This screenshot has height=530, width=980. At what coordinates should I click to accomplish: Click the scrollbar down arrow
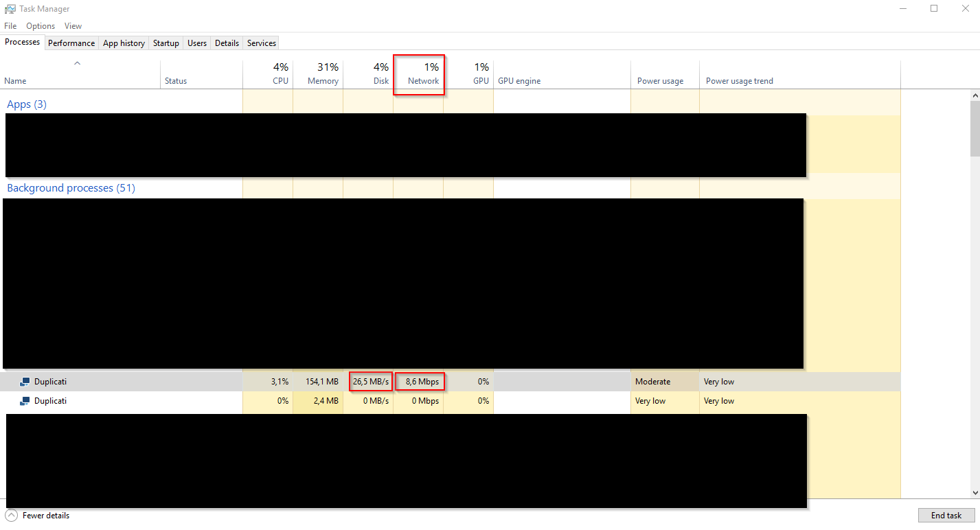coord(975,492)
